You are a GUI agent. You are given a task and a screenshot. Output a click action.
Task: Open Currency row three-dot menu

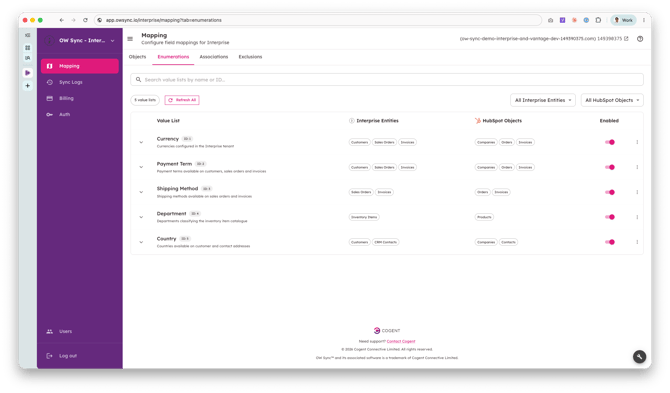[x=637, y=142]
